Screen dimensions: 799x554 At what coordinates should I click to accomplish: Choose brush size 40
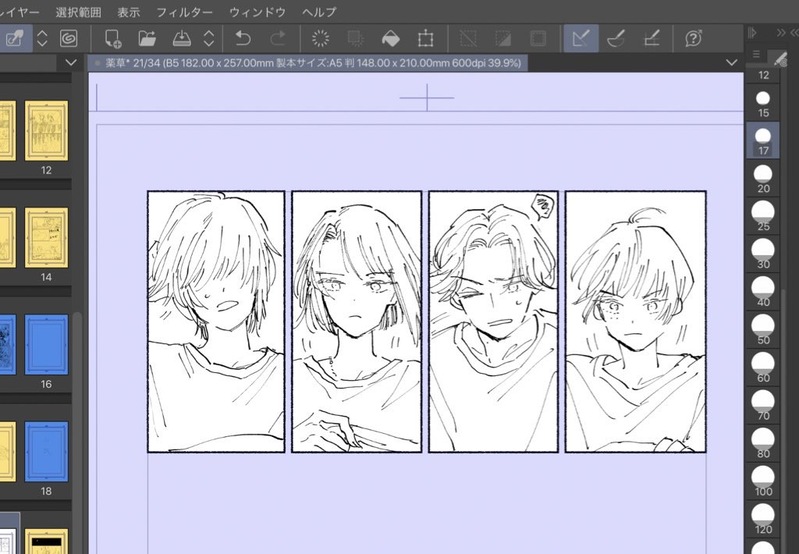coord(763,292)
